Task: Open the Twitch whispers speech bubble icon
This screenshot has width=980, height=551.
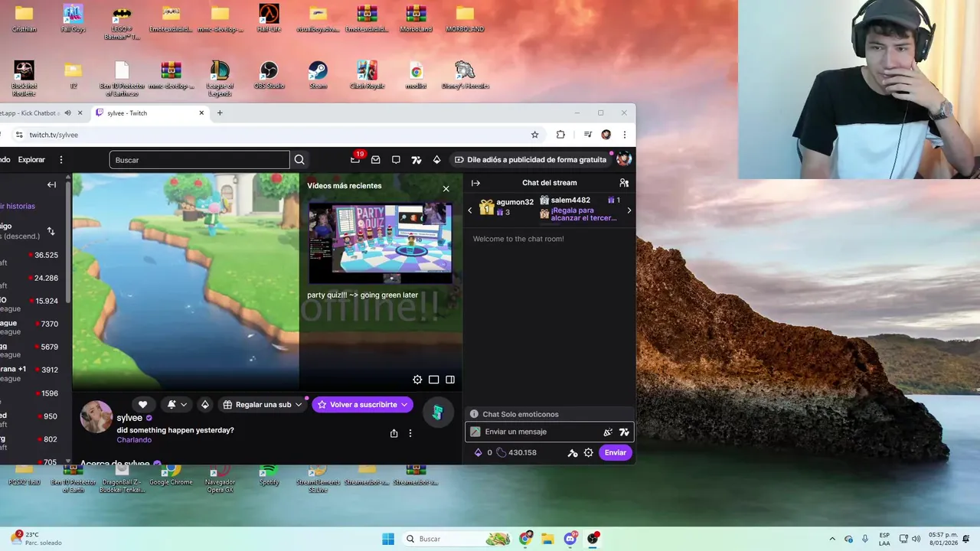Action: pyautogui.click(x=396, y=160)
